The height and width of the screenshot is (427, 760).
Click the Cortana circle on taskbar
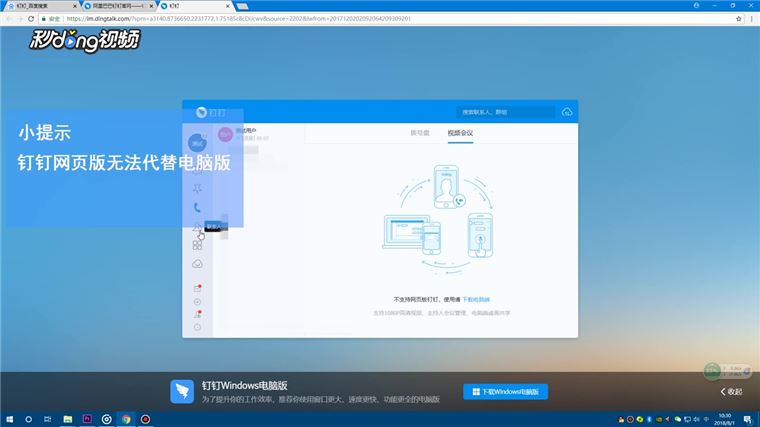28,419
